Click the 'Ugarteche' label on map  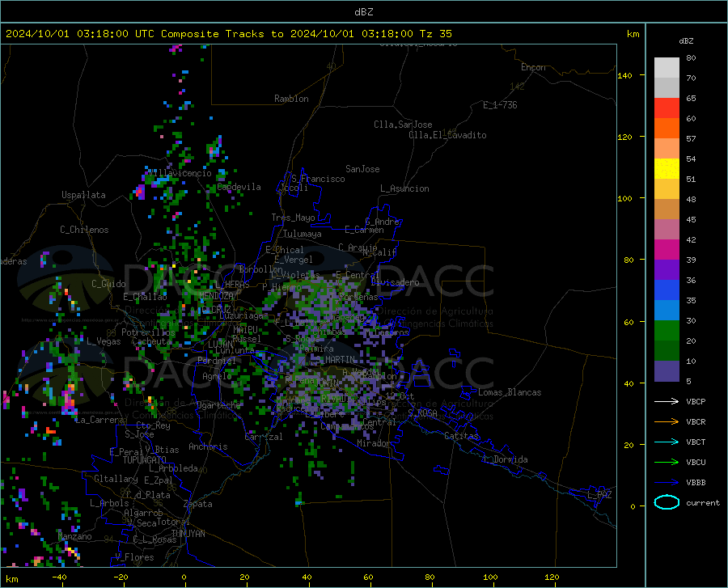point(218,405)
